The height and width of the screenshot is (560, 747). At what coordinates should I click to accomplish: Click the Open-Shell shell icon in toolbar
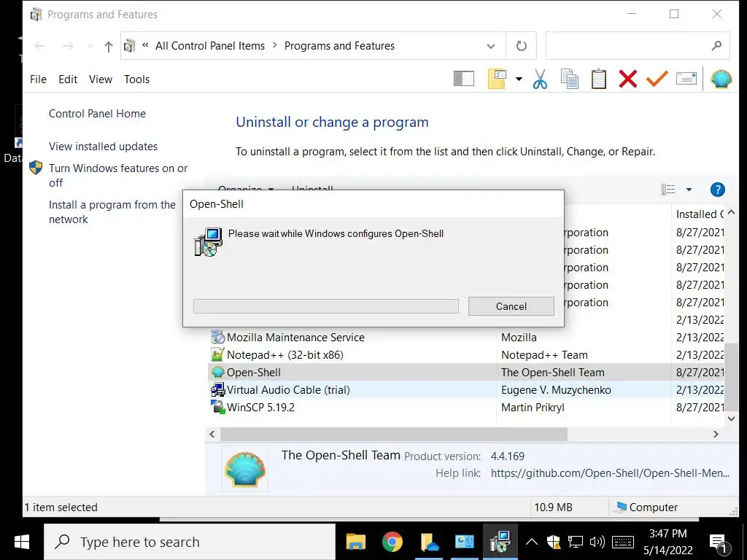point(721,79)
